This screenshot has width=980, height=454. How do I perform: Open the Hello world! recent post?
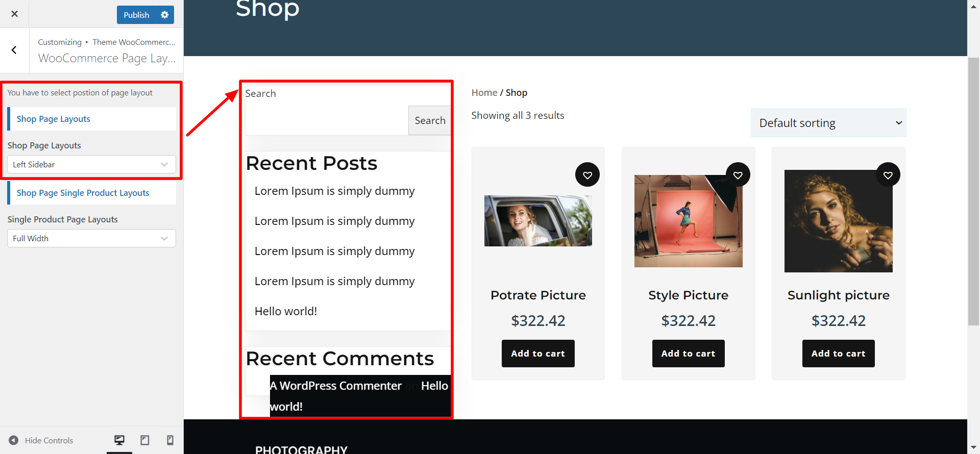(286, 311)
